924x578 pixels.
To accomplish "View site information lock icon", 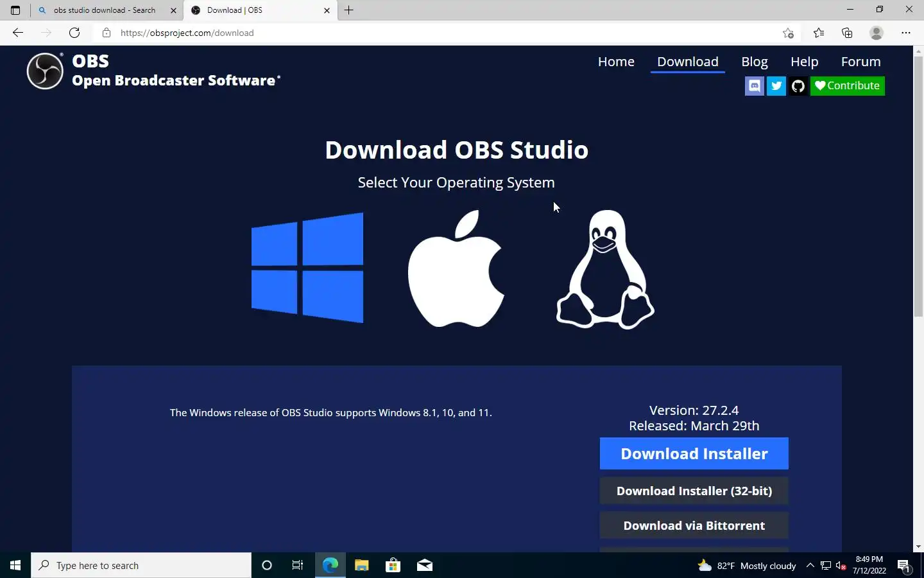I will click(x=107, y=33).
